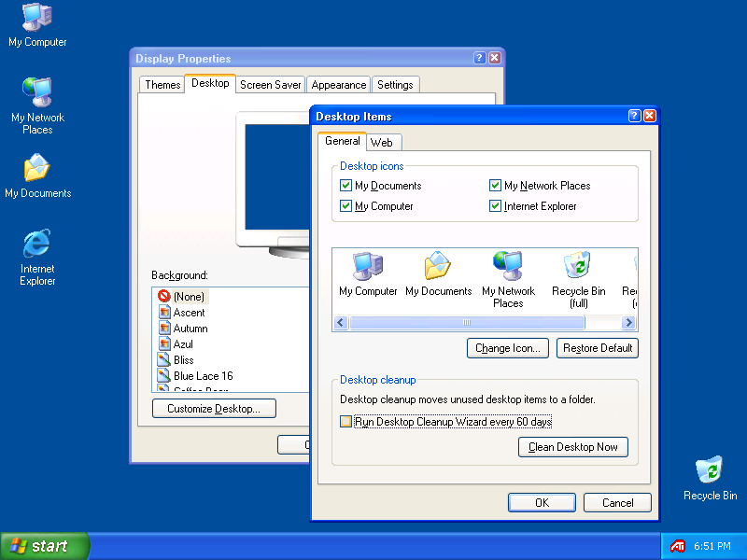Click the Display Properties help question-mark button
The image size is (747, 560).
pos(480,58)
